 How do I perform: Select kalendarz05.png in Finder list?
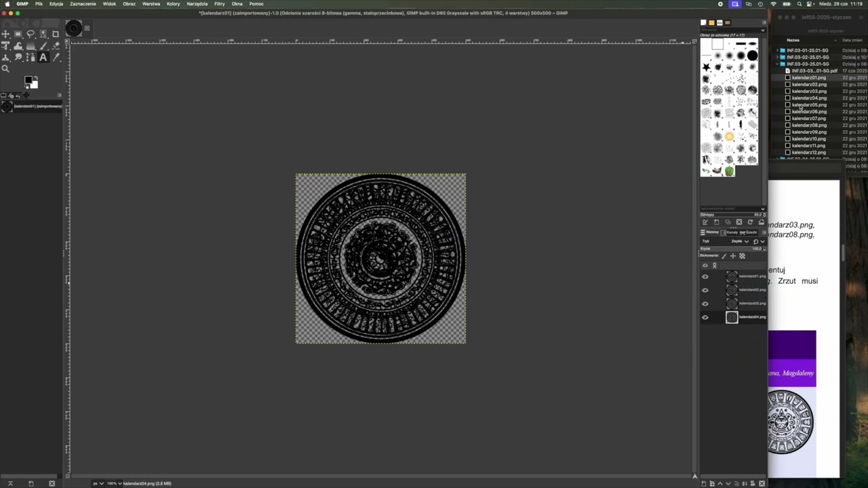pos(809,105)
